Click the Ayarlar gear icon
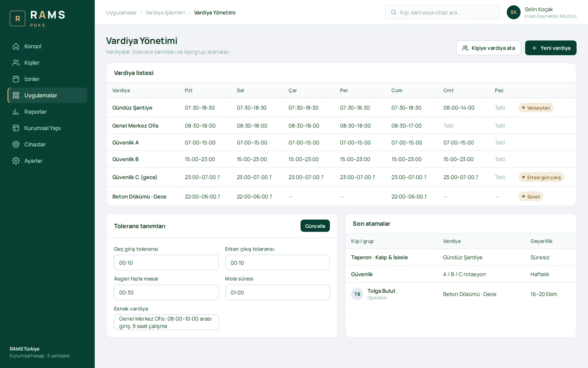The height and width of the screenshot is (368, 588). point(16,161)
